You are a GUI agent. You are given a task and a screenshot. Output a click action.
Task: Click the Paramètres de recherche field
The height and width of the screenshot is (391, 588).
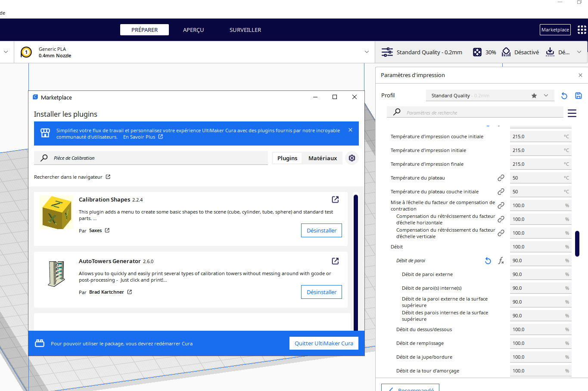tap(475, 112)
